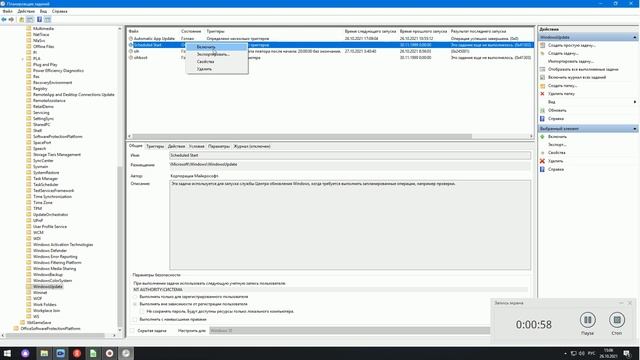640x360 pixels.
Task: Open File Explorer from taskbar
Action: click(x=44, y=353)
